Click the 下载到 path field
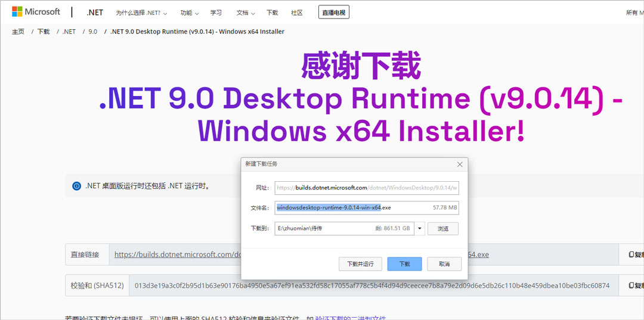Viewport: 644px width, 320px height. (344, 228)
